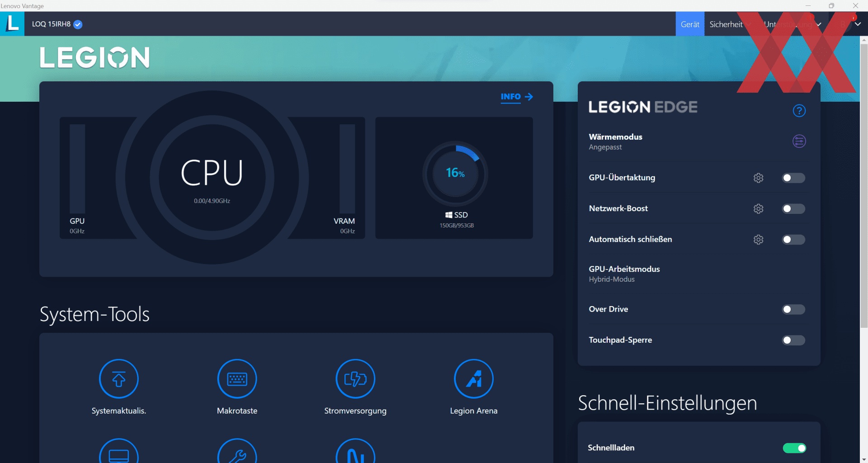
Task: Open the Legion Edge help question mark
Action: (x=799, y=111)
